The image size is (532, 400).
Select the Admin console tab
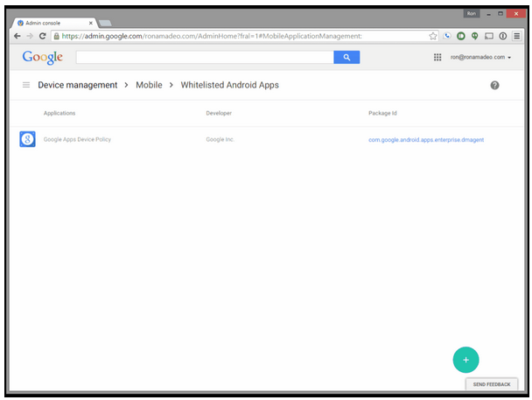[54, 23]
